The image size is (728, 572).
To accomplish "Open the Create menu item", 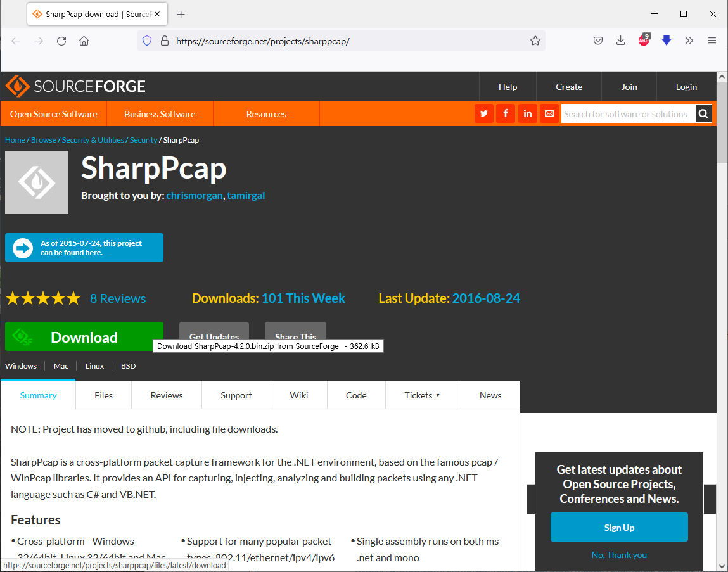I will [569, 87].
